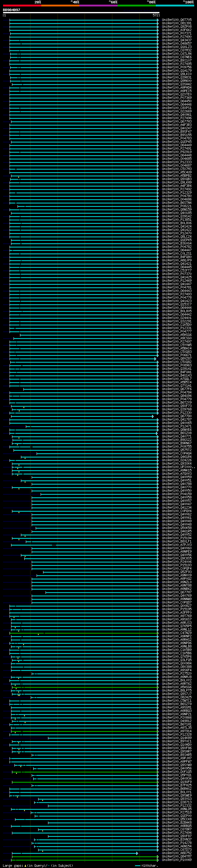
Task: Select label UniRef100_P12333
Action: (x=177, y=162)
